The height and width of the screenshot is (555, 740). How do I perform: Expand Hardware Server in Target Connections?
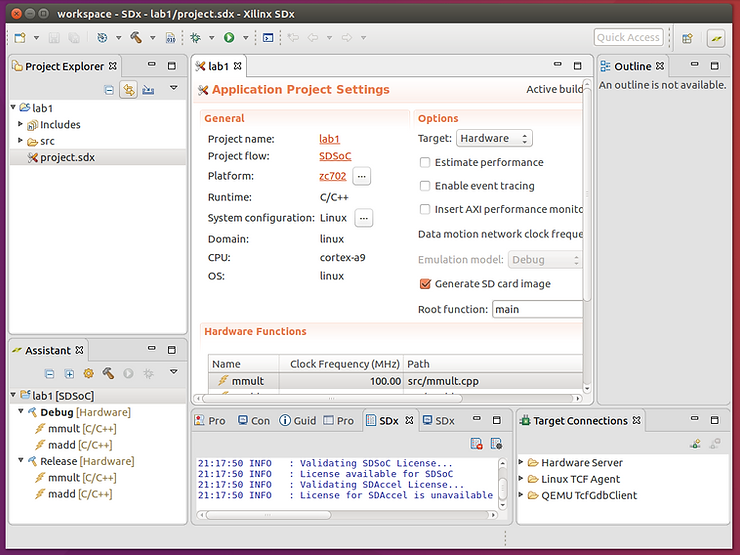521,462
